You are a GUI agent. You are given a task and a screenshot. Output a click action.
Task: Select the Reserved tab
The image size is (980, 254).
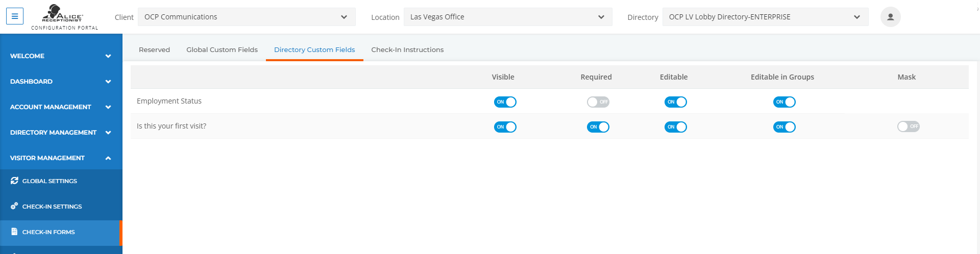[x=154, y=49]
